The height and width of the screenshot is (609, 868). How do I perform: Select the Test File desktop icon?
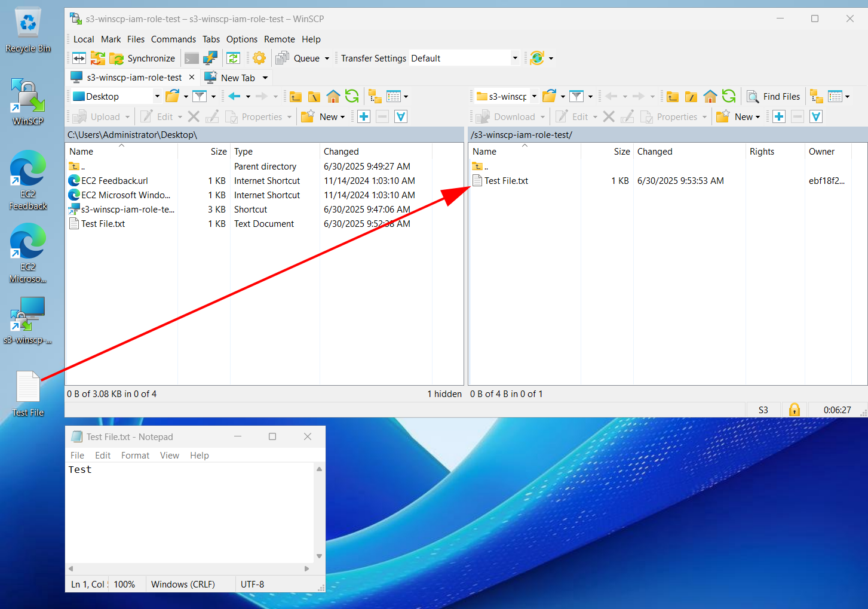click(x=28, y=394)
